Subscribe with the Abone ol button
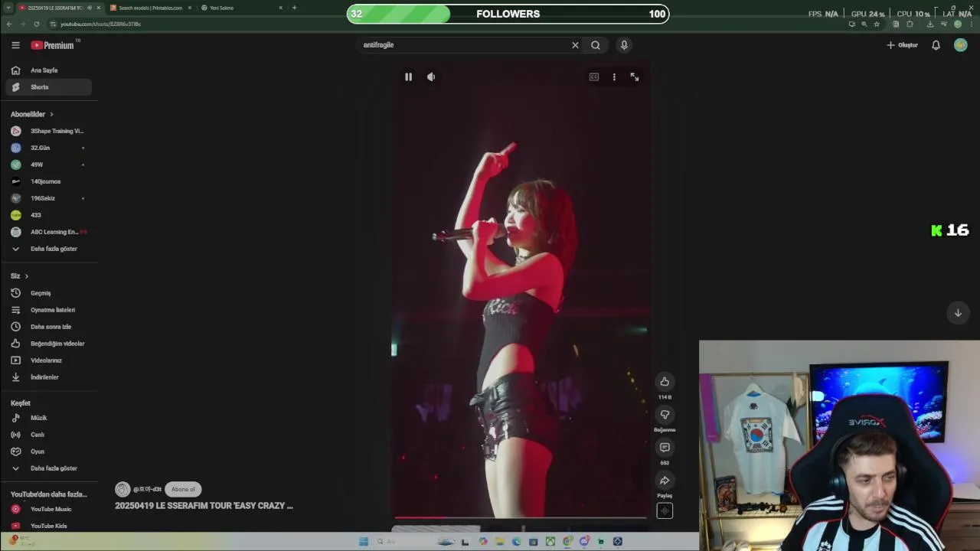 (x=183, y=489)
